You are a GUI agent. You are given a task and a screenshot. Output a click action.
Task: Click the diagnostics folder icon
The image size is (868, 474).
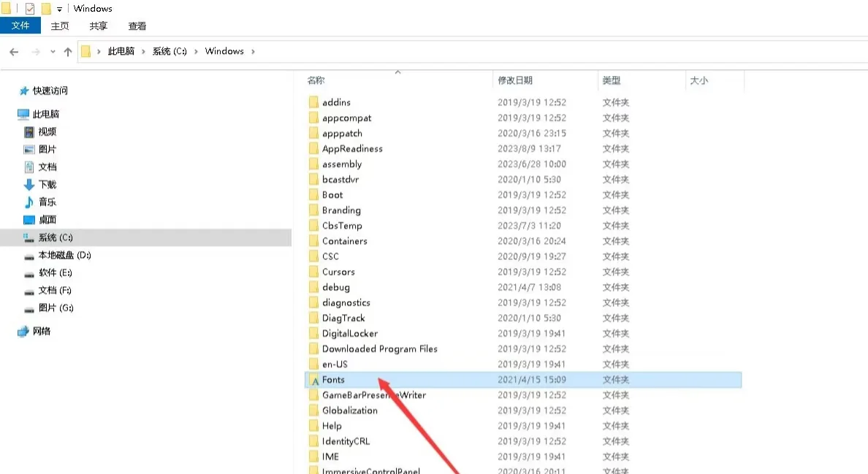coord(313,302)
